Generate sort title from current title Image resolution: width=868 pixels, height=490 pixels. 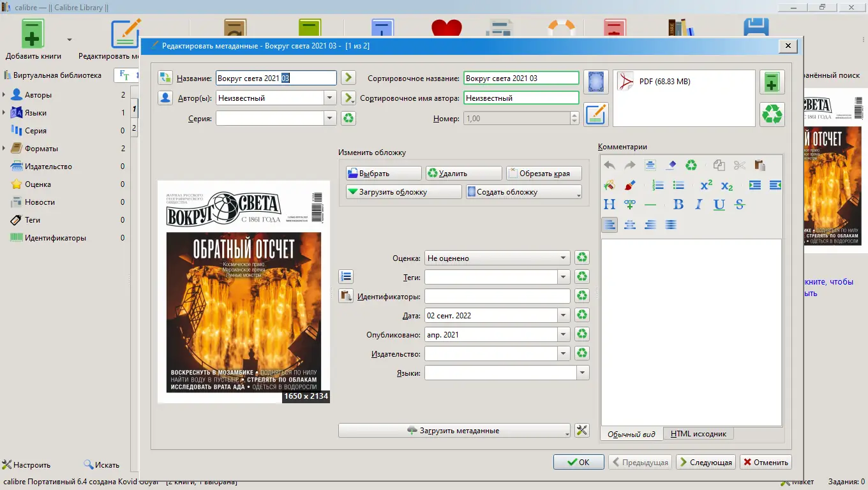point(348,78)
